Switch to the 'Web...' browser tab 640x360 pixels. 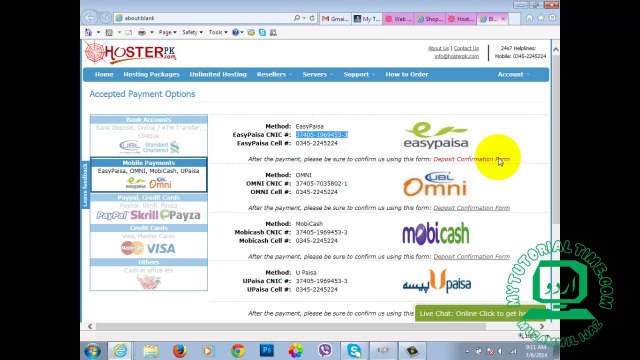398,19
